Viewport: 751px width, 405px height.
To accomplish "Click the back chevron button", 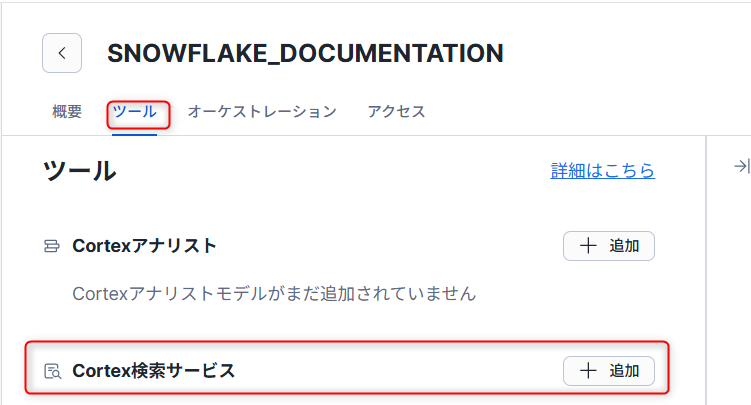I will click(x=62, y=53).
